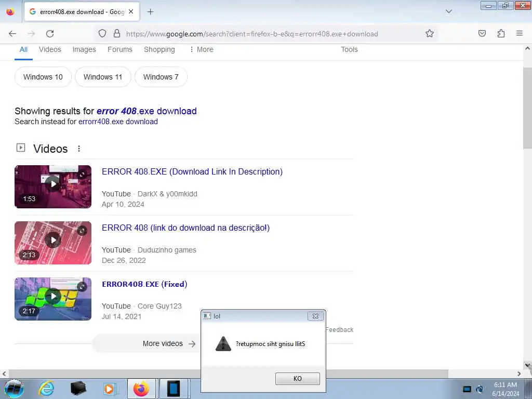This screenshot has height=399, width=532.
Task: List all tabs with chevron dropdown
Action: 449,11
